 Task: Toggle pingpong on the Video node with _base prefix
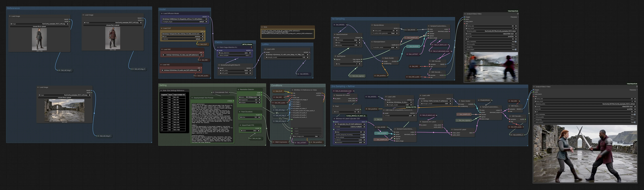(x=491, y=47)
